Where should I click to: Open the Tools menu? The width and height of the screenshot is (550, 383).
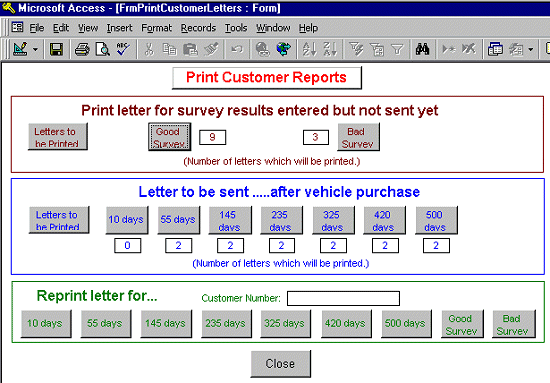tap(236, 28)
